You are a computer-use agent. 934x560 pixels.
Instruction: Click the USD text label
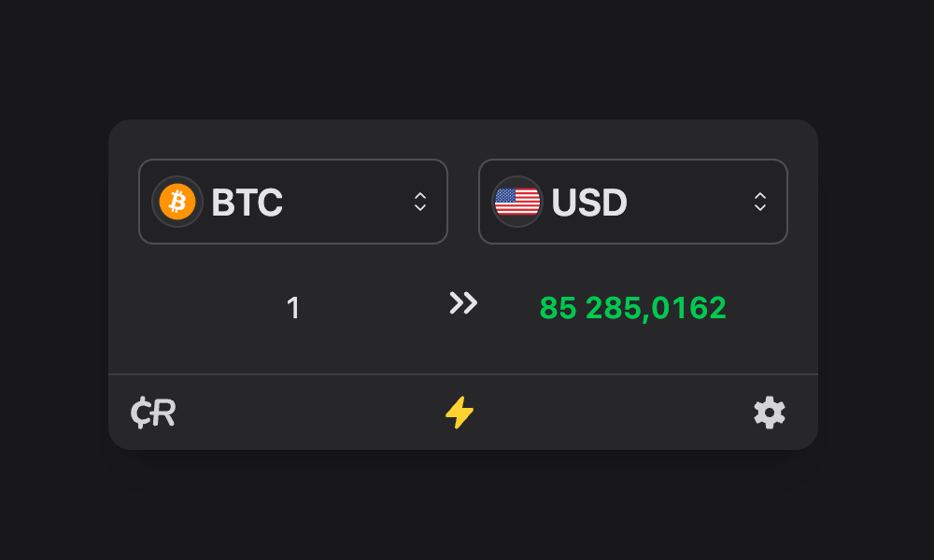[x=589, y=203]
